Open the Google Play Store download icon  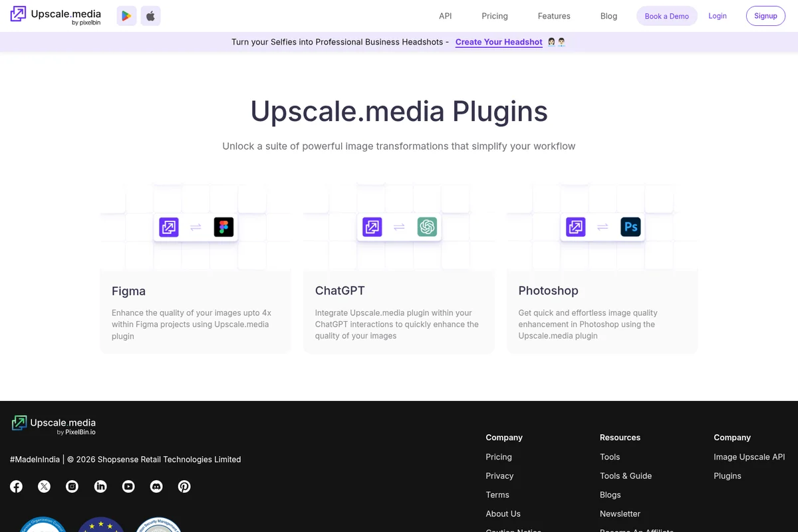tap(126, 15)
